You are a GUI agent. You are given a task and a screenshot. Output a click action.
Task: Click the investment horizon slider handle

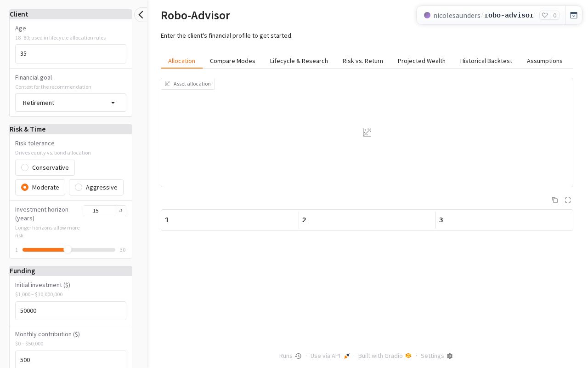pos(68,250)
